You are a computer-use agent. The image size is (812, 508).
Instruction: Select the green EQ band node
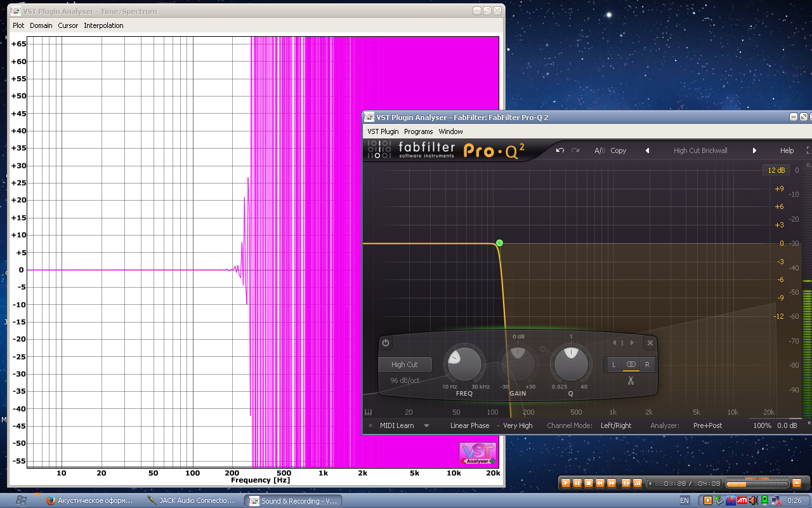point(499,243)
